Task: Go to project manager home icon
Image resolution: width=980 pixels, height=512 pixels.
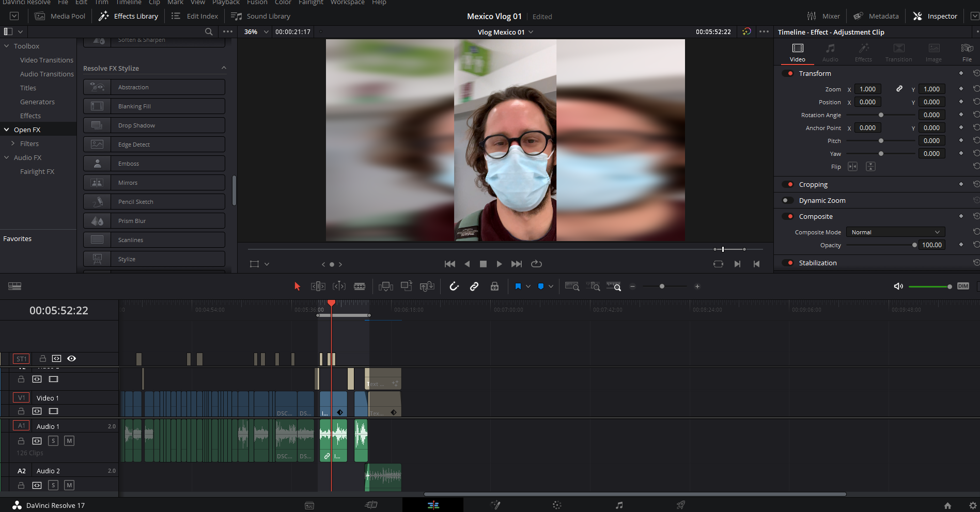Action: pos(947,506)
